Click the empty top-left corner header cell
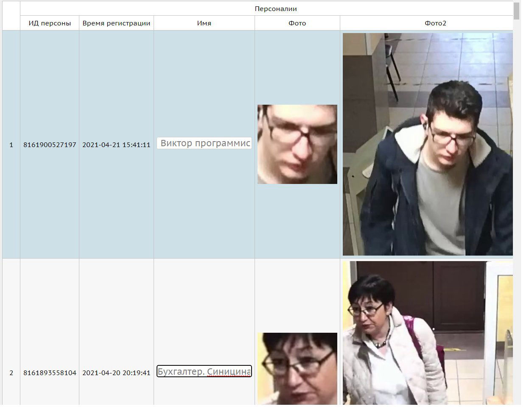This screenshot has height=412, width=532. click(x=11, y=16)
